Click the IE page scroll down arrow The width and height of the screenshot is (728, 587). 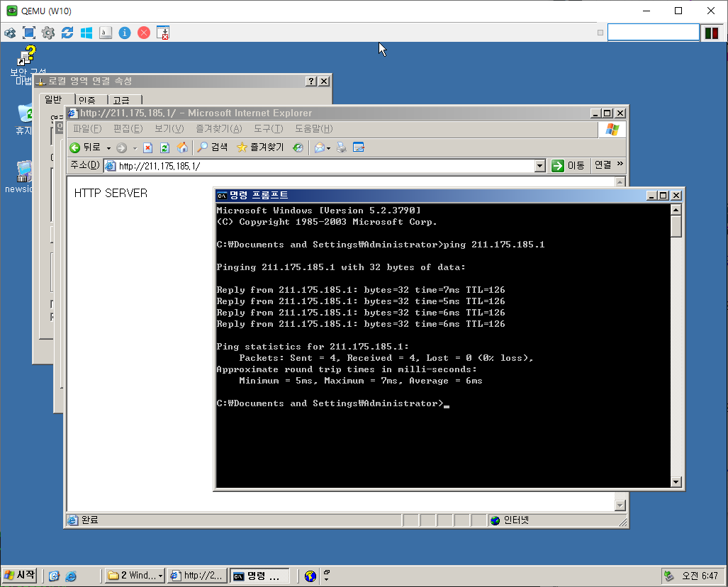click(620, 505)
